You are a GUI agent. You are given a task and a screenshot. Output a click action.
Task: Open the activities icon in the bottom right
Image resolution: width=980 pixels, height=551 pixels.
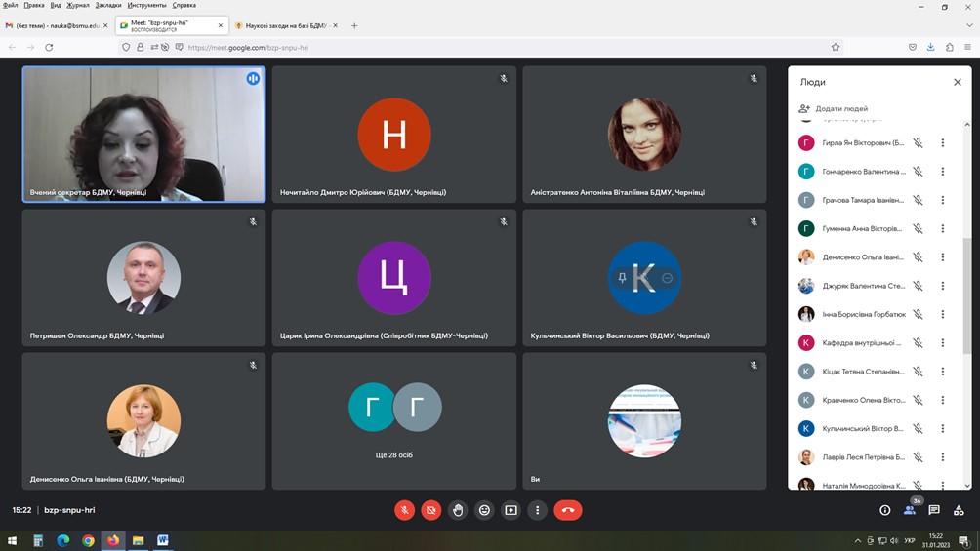tap(959, 510)
